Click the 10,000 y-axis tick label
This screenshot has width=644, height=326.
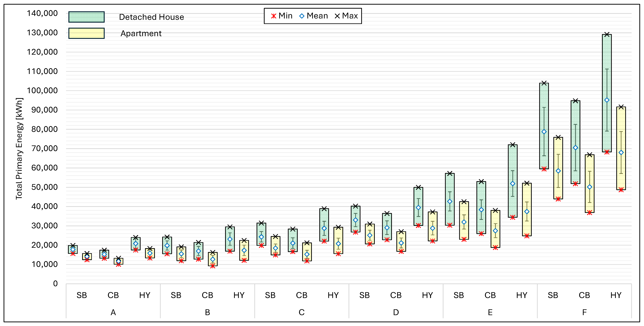[x=45, y=264]
